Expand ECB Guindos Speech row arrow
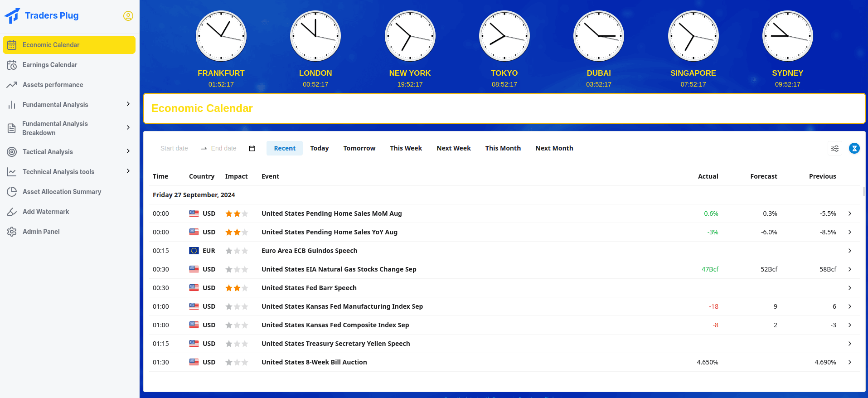Viewport: 868px width, 398px height. click(850, 251)
